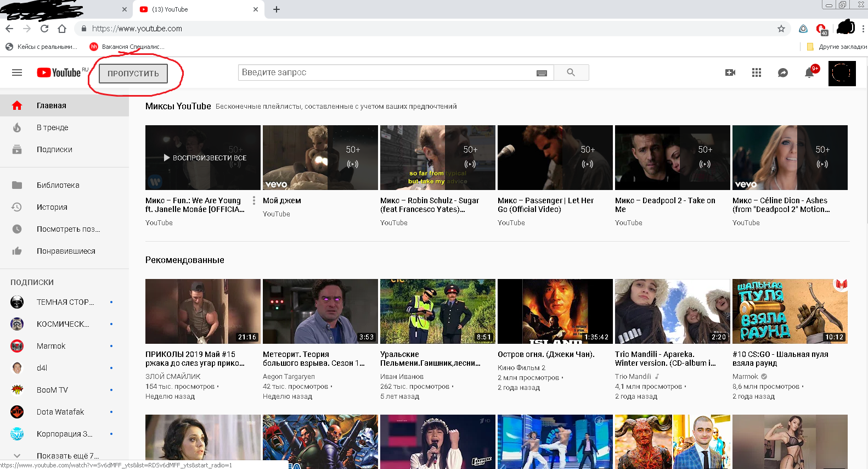Open the messages share icon
868x469 pixels.
783,72
